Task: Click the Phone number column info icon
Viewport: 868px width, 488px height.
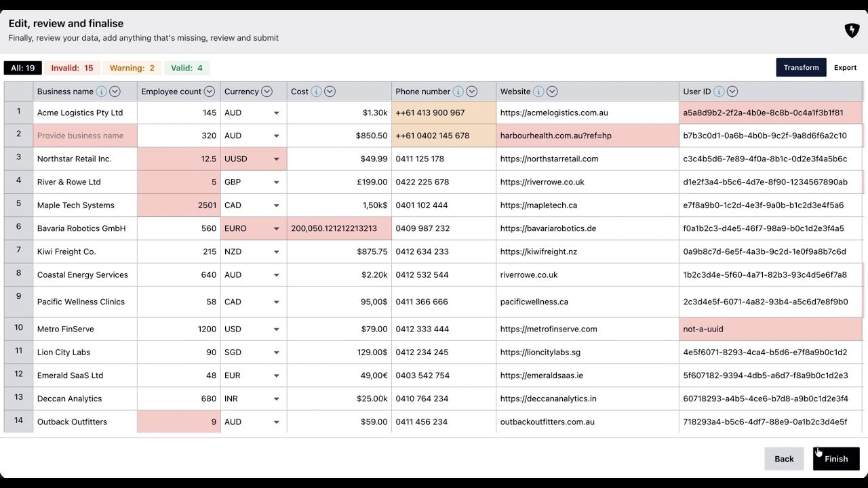Action: click(x=458, y=91)
